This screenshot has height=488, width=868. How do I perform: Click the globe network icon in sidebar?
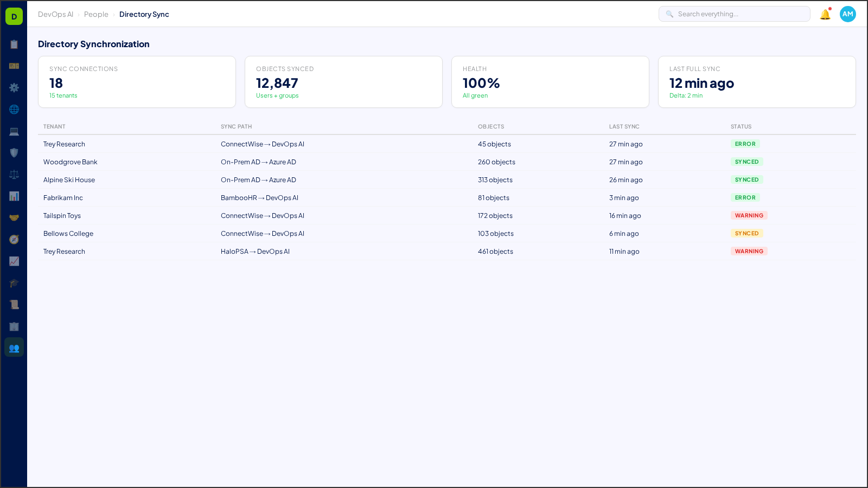pyautogui.click(x=14, y=109)
